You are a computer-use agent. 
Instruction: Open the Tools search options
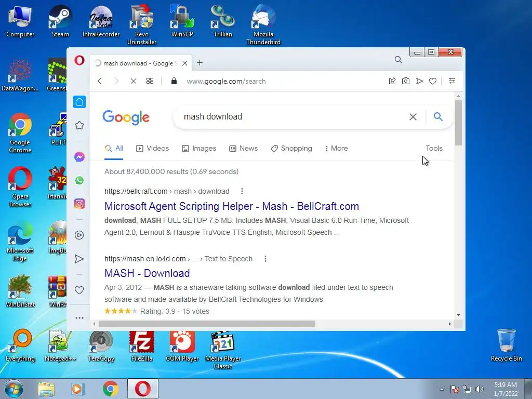[x=434, y=148]
